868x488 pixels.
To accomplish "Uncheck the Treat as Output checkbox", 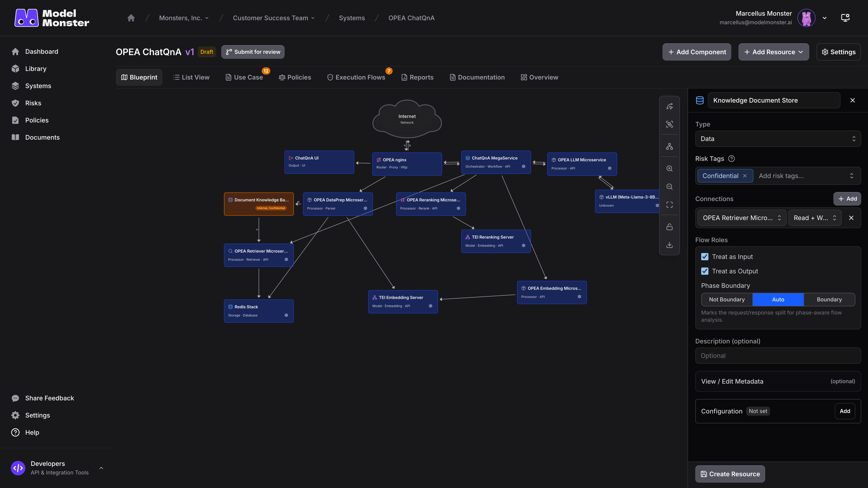I will click(705, 271).
